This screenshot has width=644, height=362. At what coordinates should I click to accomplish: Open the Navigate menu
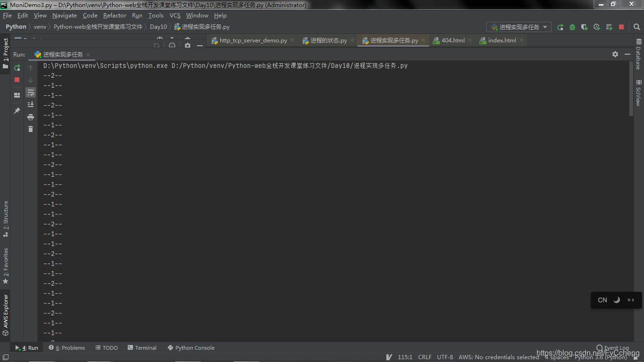[65, 16]
